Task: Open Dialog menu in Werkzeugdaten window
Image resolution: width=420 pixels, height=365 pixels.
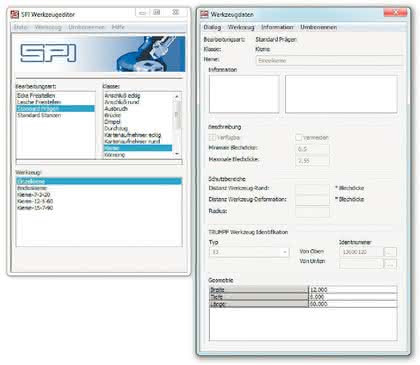Action: coord(212,27)
